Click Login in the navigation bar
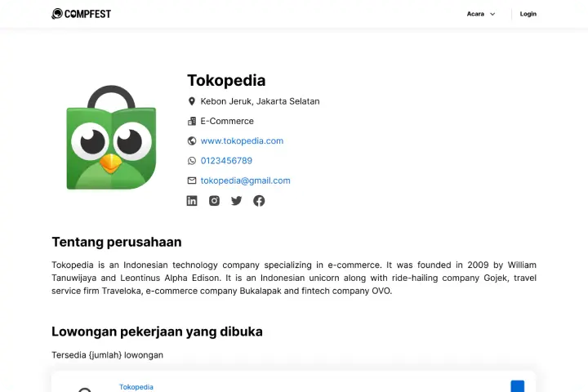 pos(528,14)
